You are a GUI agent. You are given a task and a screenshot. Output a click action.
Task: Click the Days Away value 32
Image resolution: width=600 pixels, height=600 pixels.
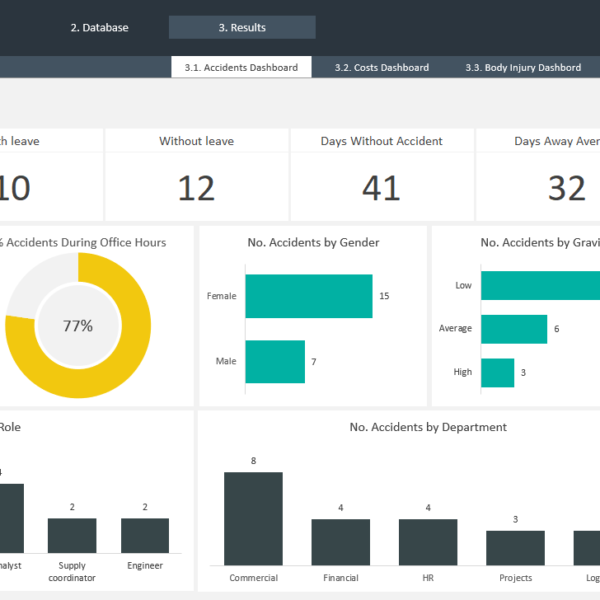tap(566, 187)
